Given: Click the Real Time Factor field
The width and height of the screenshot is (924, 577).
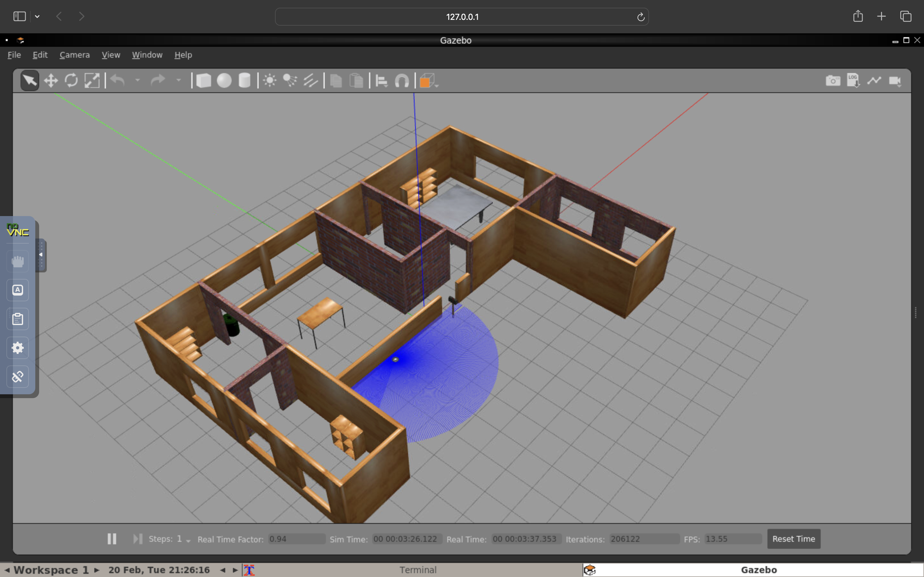Looking at the screenshot, I should (x=296, y=539).
